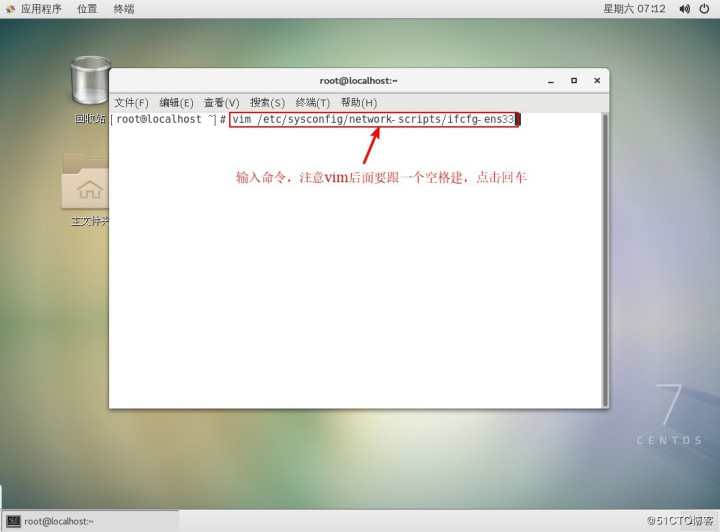Click the terminal title bar root@localhost:~

click(359, 81)
